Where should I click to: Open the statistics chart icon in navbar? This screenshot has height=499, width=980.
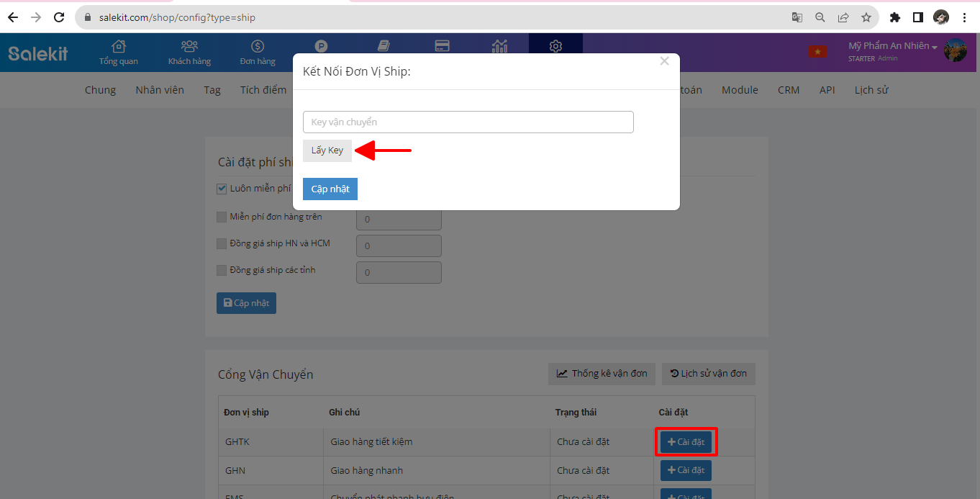pos(499,46)
